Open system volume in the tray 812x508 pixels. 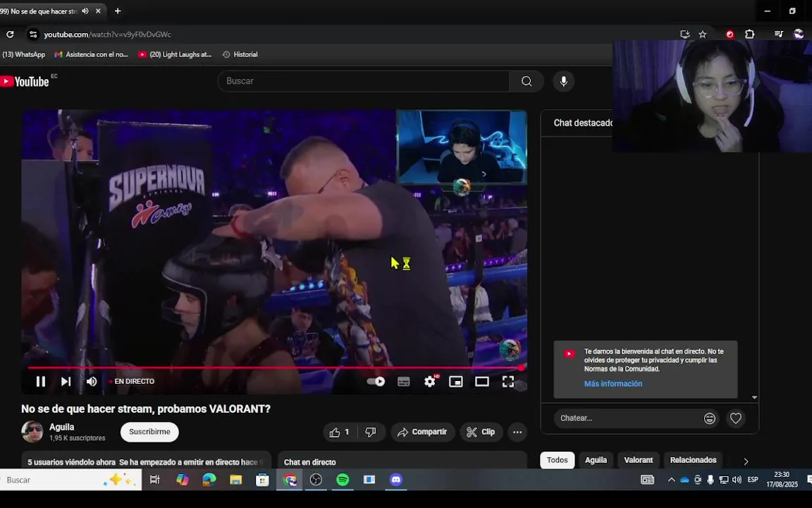click(x=737, y=480)
